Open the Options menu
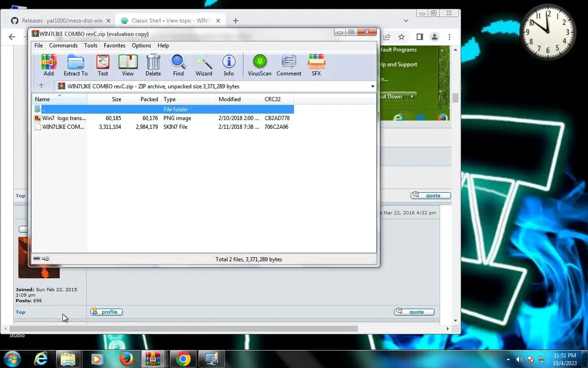Screen dimensions: 588x368 [x=141, y=46]
